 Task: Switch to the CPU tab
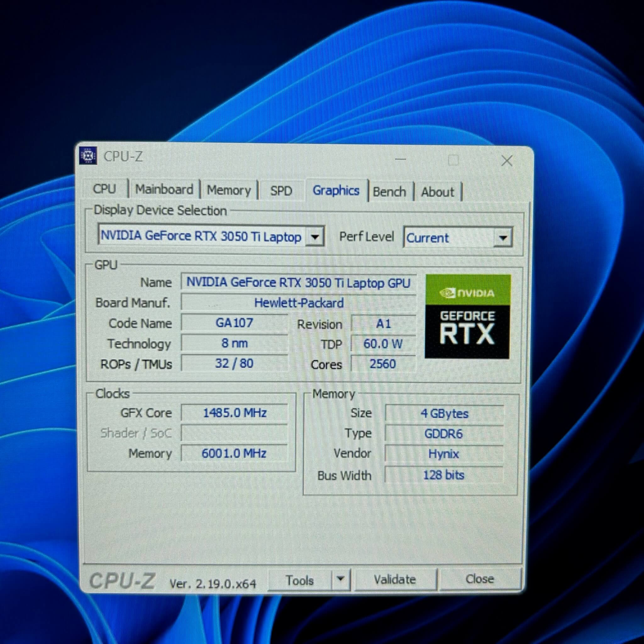[x=104, y=189]
